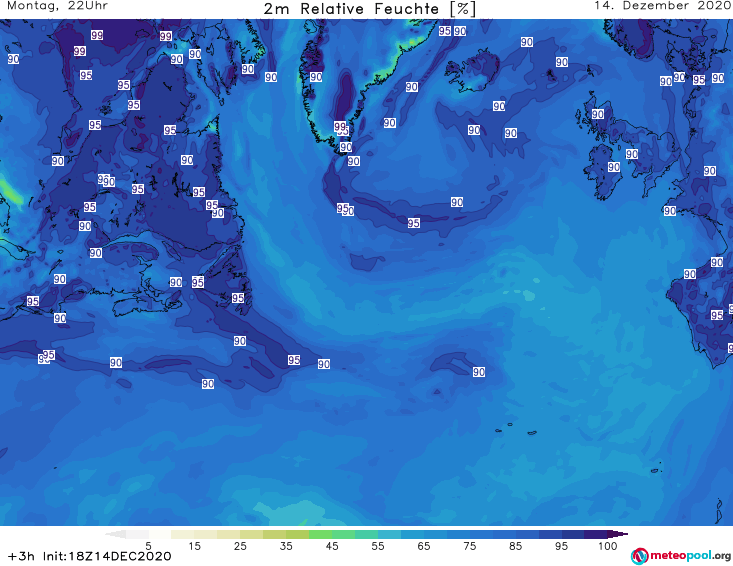Click the '45' label on the color scale

[331, 546]
